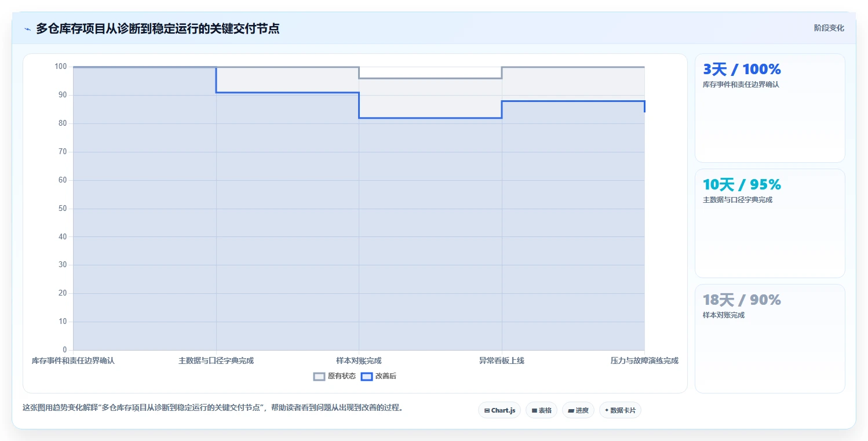Screen dimensions: 868x441
Task: Open the 3天 / 100% card
Action: point(769,108)
